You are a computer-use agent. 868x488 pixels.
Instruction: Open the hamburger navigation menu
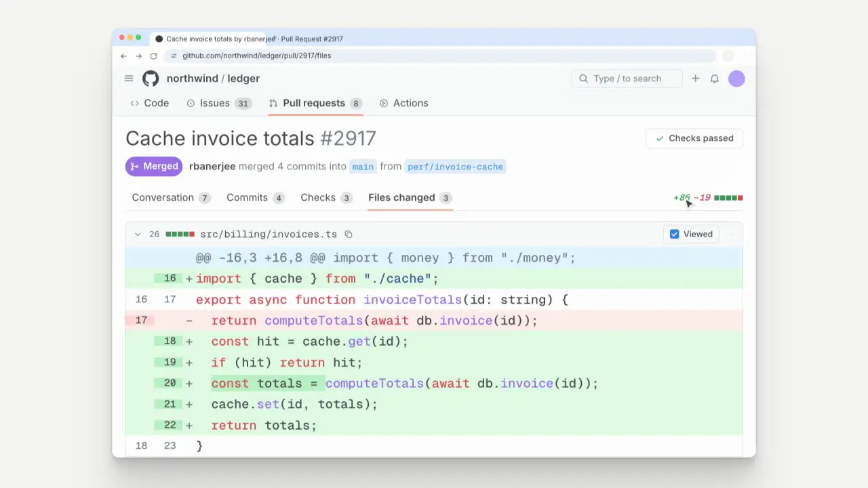pyautogui.click(x=129, y=79)
